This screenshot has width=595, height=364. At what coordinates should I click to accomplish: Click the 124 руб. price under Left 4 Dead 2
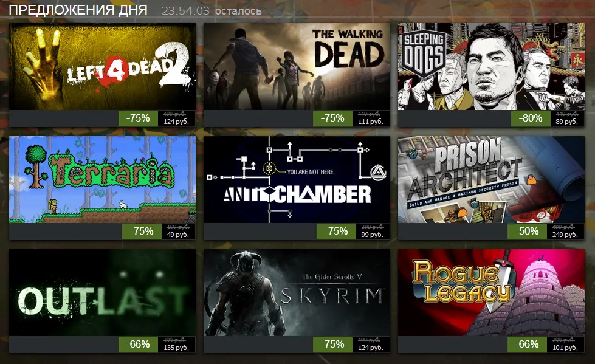coord(176,122)
